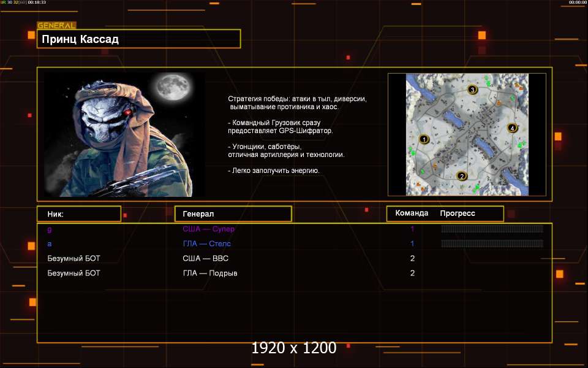Screen dimensions: 588x368
Task: Click loading progress bar for player a
Action: (492, 243)
